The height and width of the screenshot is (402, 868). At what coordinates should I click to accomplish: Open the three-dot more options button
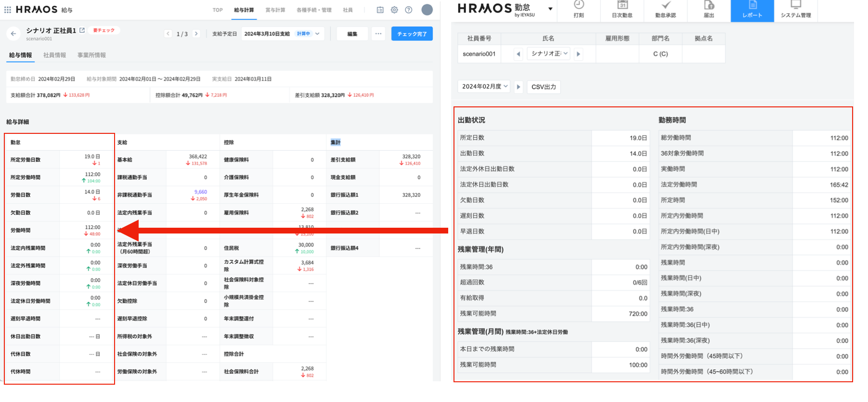tap(378, 34)
